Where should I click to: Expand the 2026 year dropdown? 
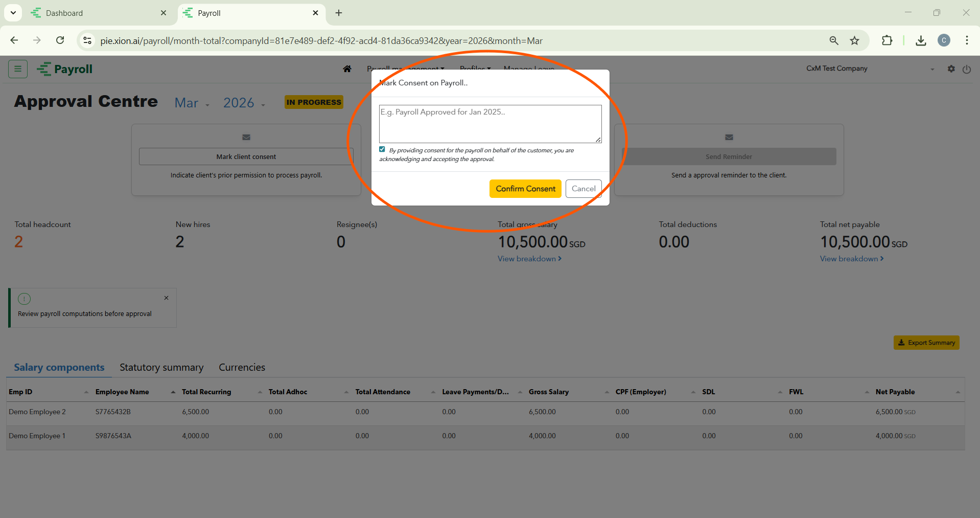[244, 103]
